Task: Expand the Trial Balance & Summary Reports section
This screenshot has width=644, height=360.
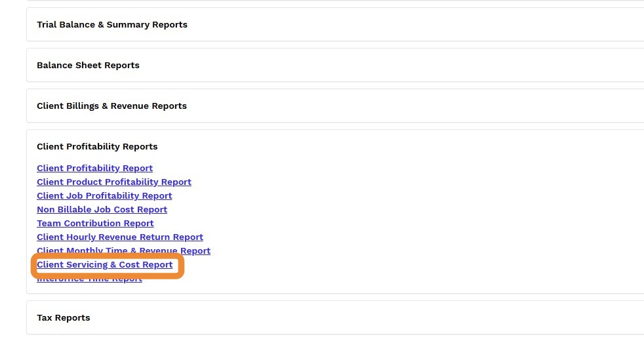Action: 112,25
